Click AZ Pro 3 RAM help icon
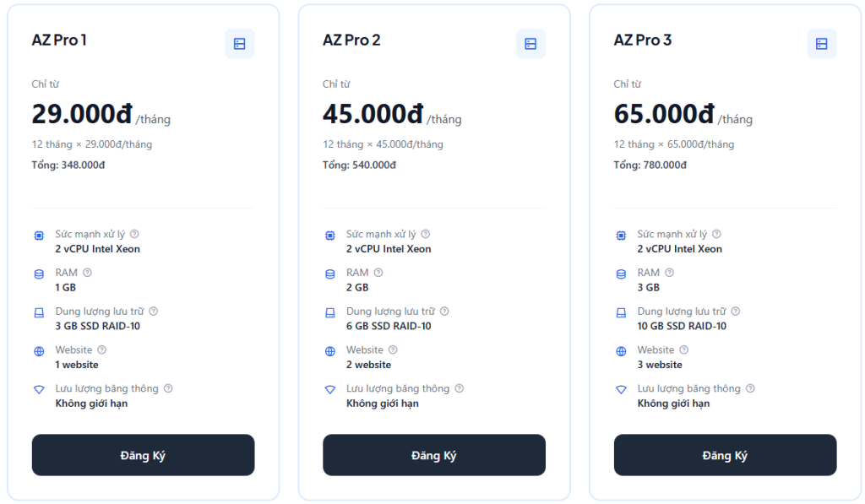Image resolution: width=865 pixels, height=504 pixels. [670, 273]
